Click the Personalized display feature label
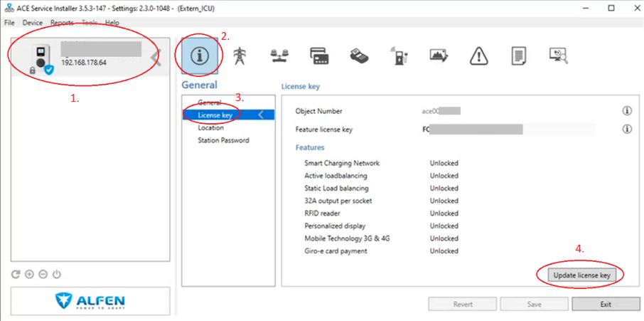644x321 pixels. (x=335, y=226)
